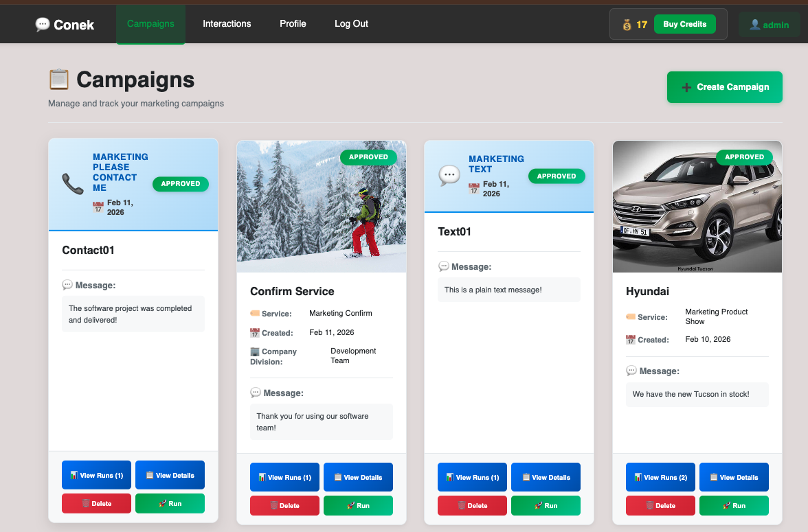Click the calendar icon beside Feb 10, 2026
Viewport: 808px width, 532px height.
point(630,339)
